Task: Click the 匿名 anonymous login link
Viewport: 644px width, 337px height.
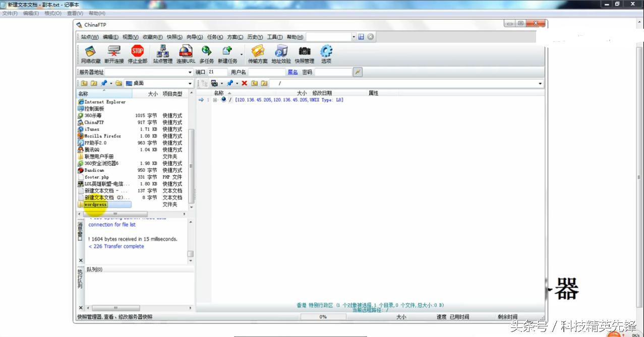Action: pyautogui.click(x=292, y=72)
